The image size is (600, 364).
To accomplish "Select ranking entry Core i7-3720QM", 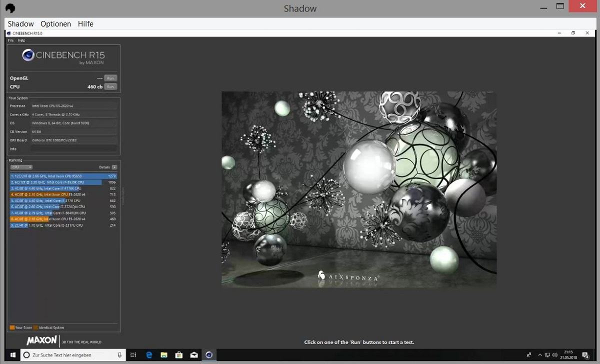I will pos(63,206).
